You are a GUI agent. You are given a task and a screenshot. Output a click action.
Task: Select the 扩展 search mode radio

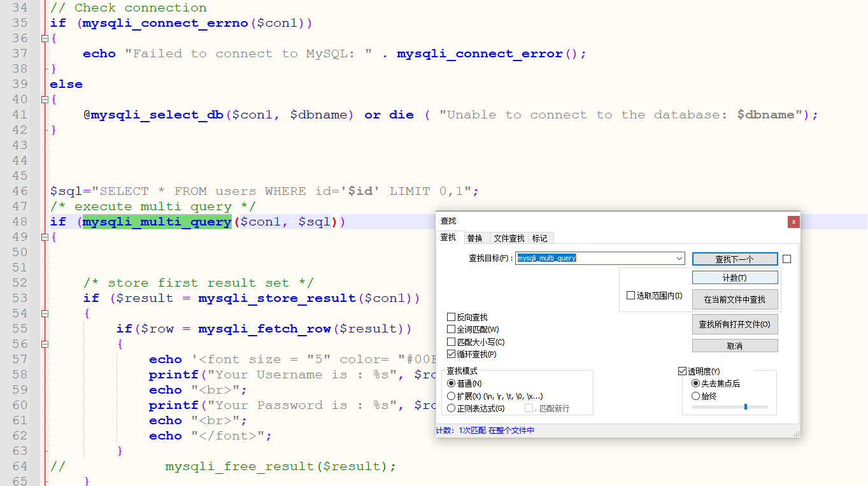tap(452, 396)
